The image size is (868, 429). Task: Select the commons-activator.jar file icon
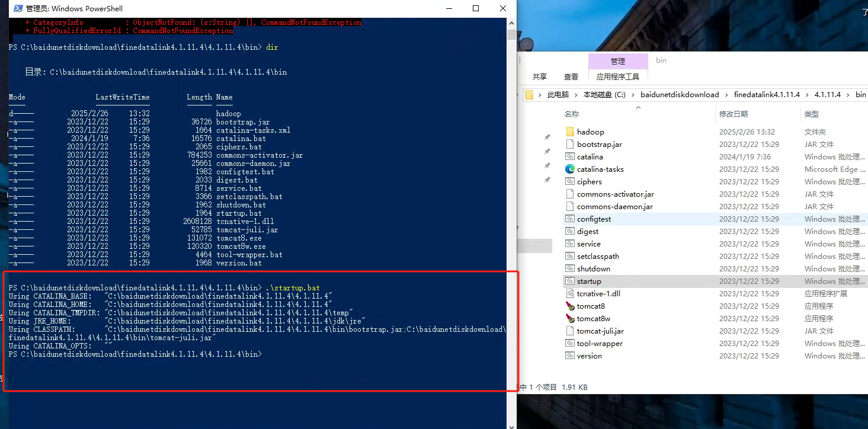(x=570, y=194)
